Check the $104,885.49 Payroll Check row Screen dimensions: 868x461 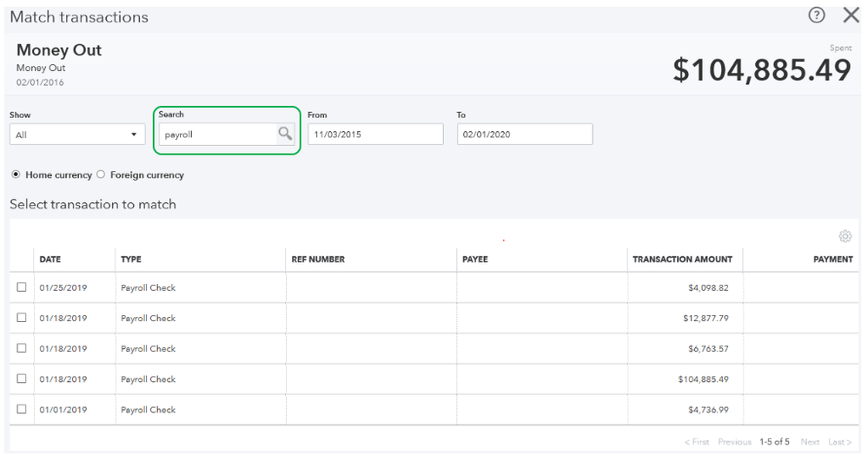(22, 379)
